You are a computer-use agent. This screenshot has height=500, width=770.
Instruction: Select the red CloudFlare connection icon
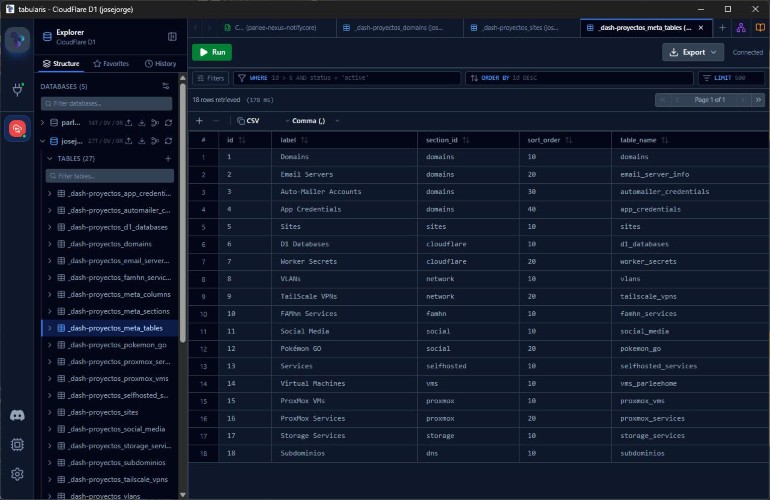(x=17, y=129)
